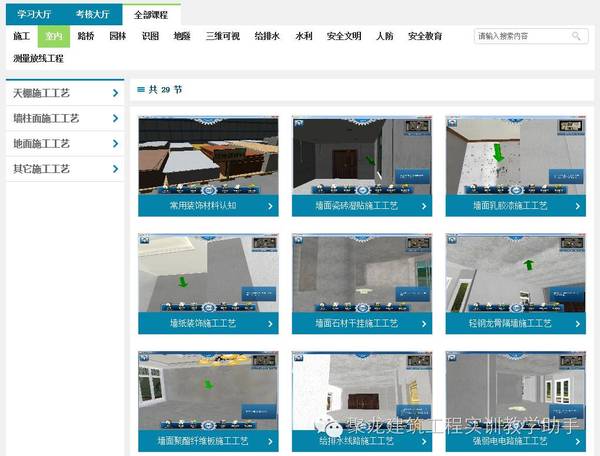
Task: Open the 安全文明 course category
Action: (x=344, y=36)
